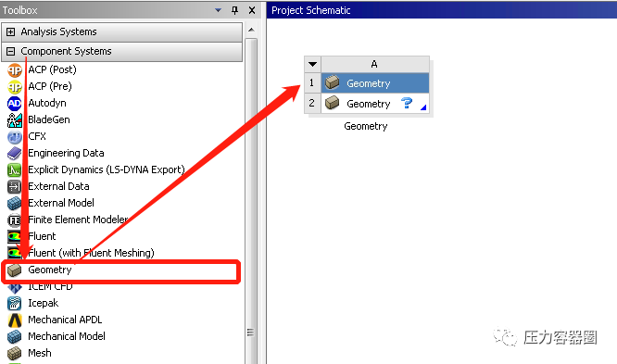Screen dimensions: 617x364
Task: Select the Component Systems header label
Action: [x=66, y=51]
